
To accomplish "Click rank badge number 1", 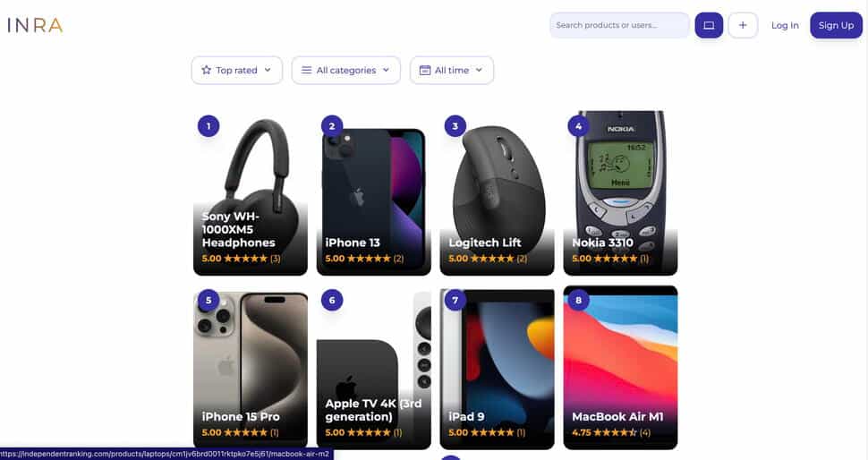I will (x=208, y=126).
